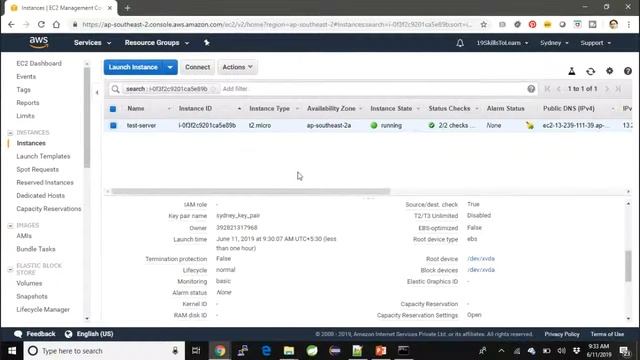Click the instance table horizontal scrollbar
The width and height of the screenshot is (640, 360).
tap(251, 191)
